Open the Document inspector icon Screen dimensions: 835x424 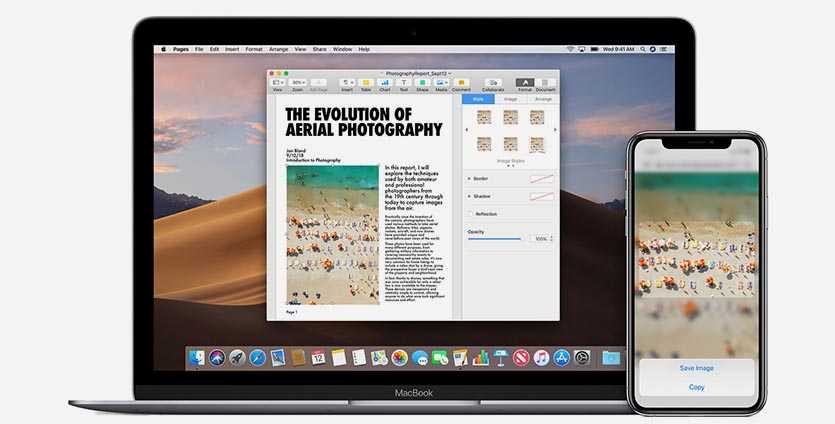[x=545, y=83]
